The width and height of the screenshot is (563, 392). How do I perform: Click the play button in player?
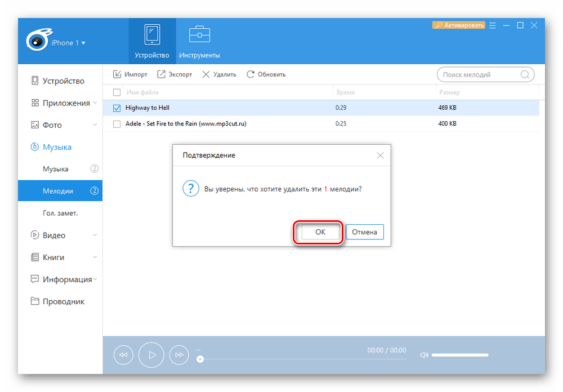151,355
